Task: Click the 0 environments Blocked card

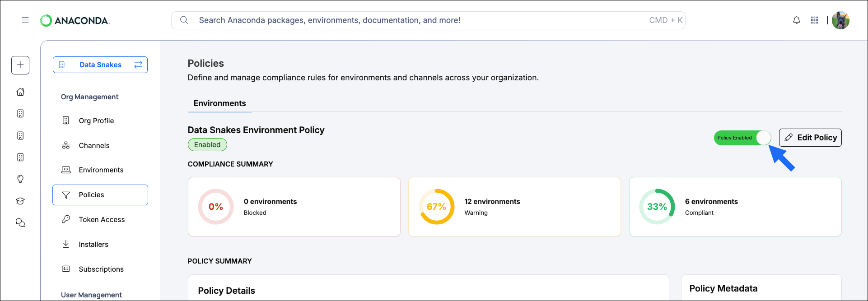Action: click(x=294, y=207)
